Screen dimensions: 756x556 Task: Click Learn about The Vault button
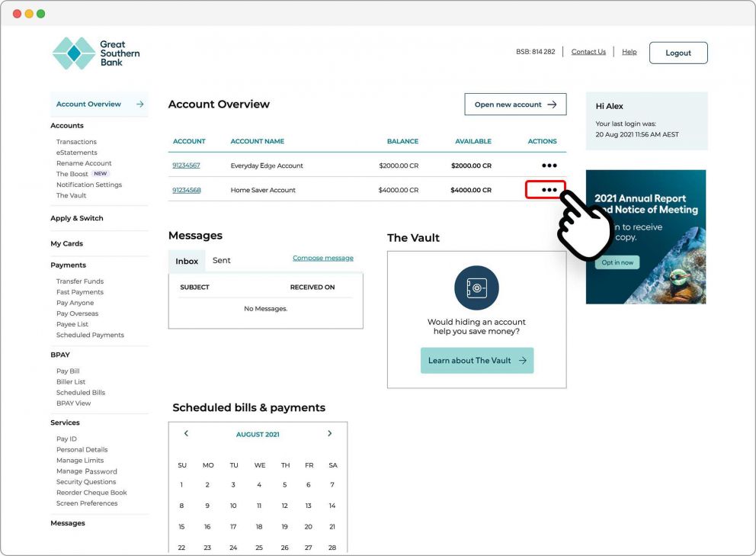(x=477, y=361)
